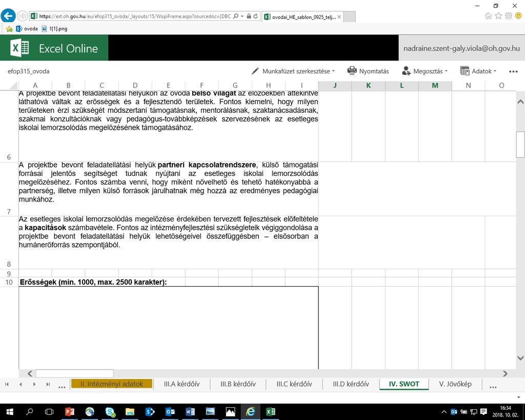Click the search magnifier in address bar
Viewport: 525px width, 420px height.
click(236, 16)
